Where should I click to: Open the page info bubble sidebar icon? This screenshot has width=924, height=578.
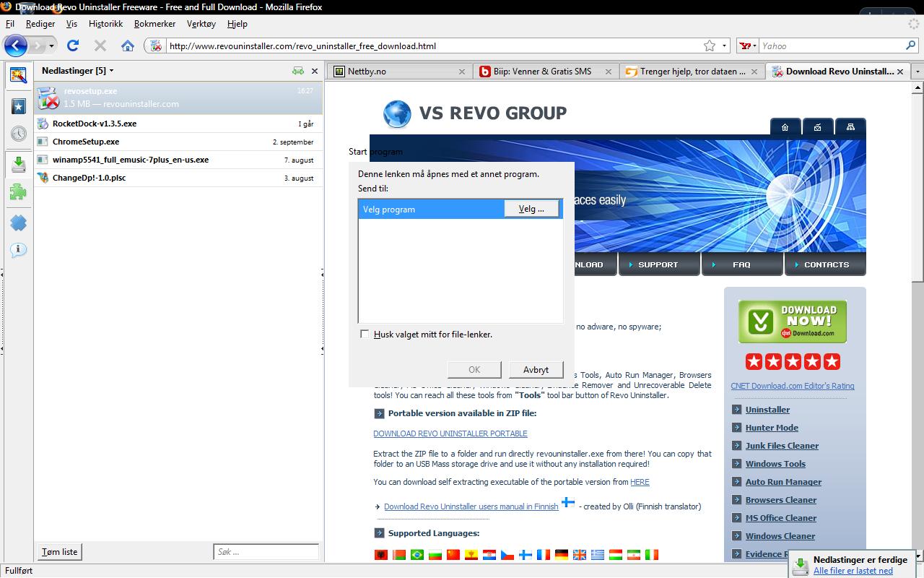click(18, 250)
